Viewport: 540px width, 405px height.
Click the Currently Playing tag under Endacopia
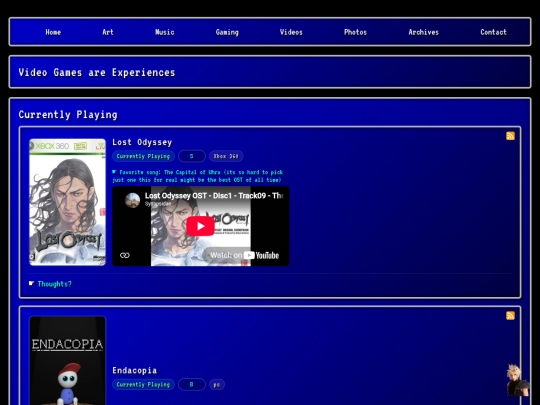click(143, 385)
